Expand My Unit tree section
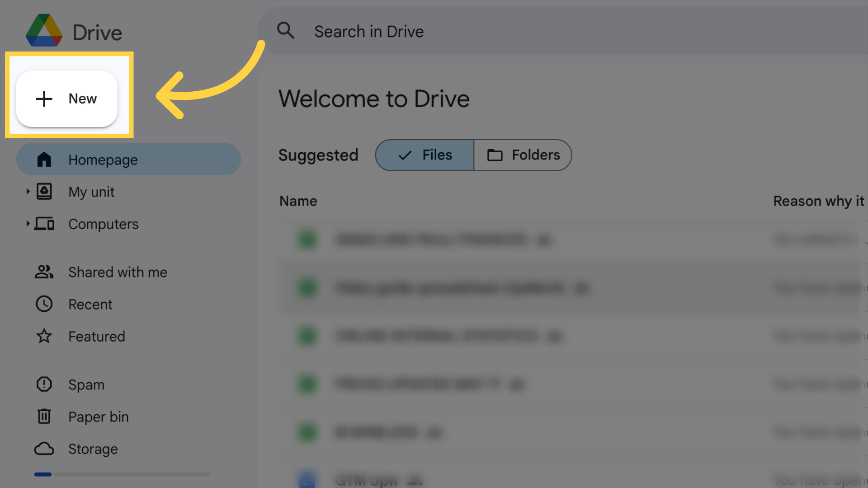 (28, 191)
